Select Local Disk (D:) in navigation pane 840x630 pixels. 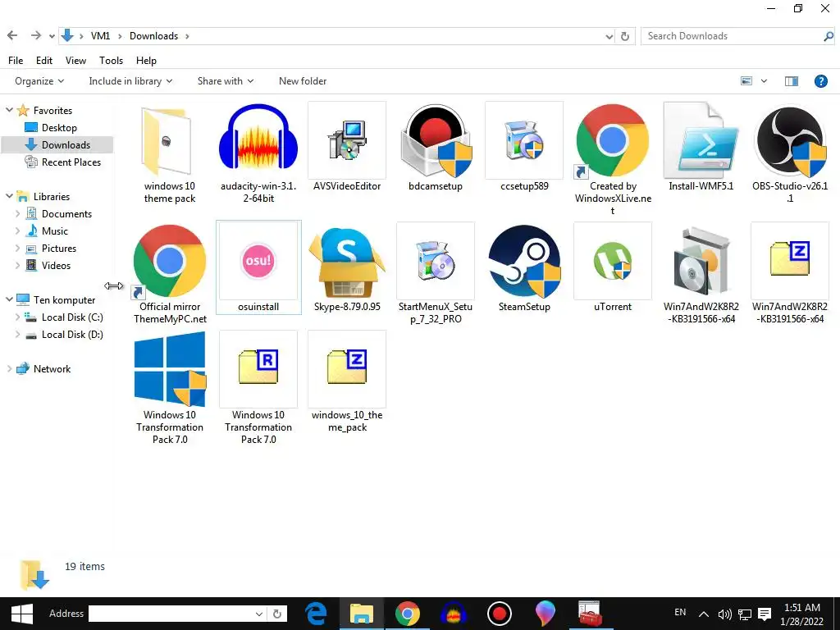click(64, 335)
